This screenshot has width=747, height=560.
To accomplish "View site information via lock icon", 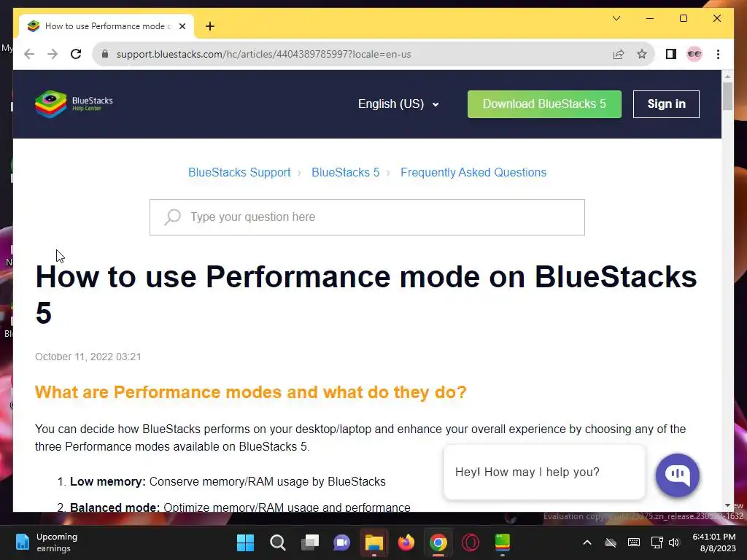I will [105, 54].
